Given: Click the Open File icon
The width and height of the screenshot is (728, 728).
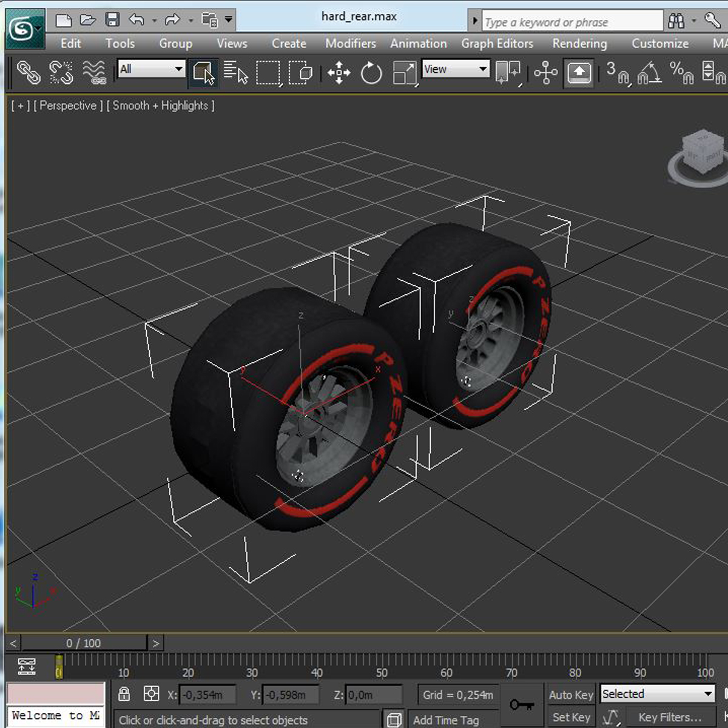Looking at the screenshot, I should coord(88,20).
